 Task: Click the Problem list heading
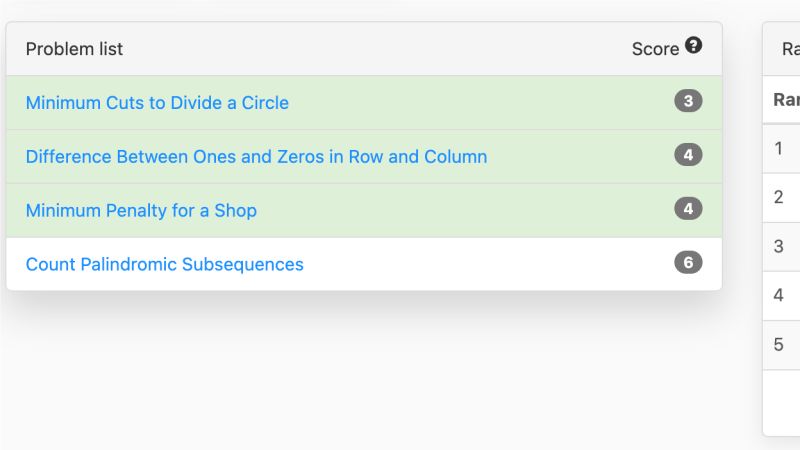(x=74, y=49)
